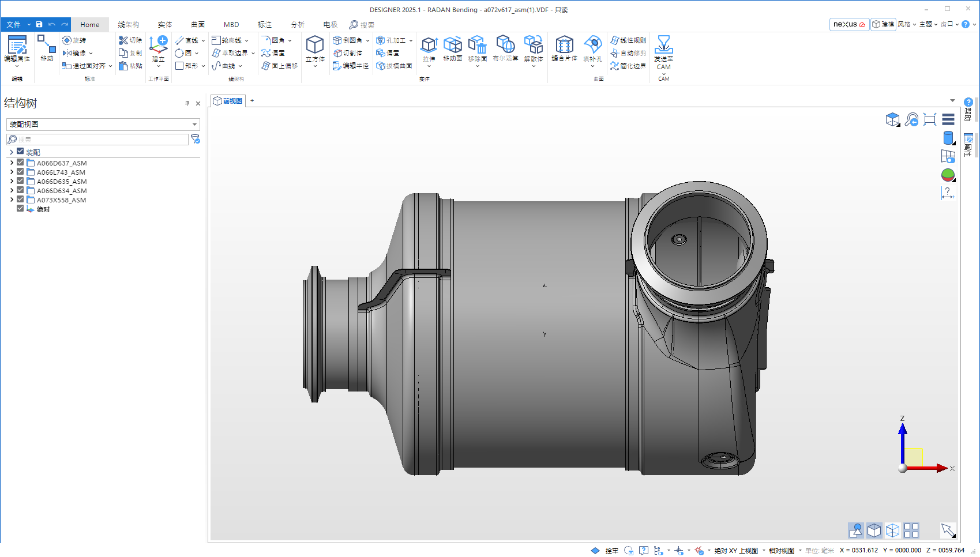The width and height of the screenshot is (980, 557).
Task: Click the structure tree search field
Action: click(97, 140)
